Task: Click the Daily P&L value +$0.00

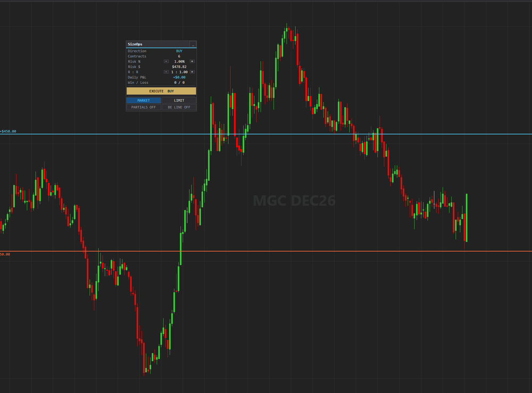Action: pos(179,77)
